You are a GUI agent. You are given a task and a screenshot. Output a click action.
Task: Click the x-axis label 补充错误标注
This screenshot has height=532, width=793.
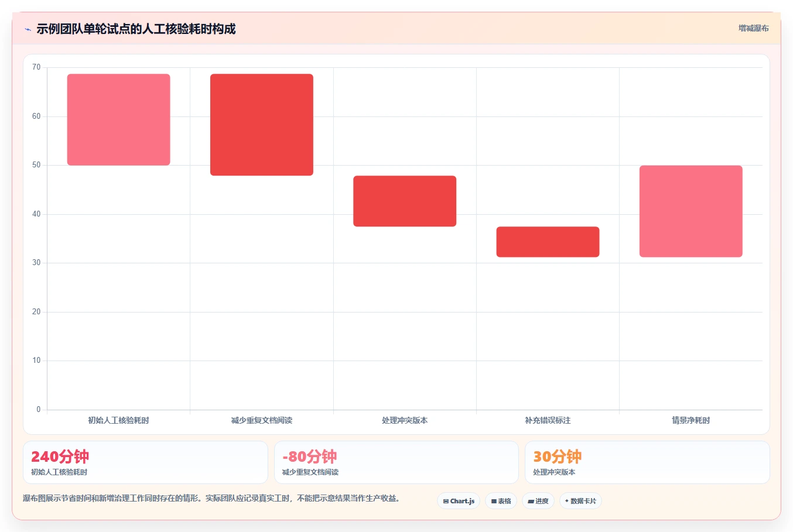coord(548,420)
